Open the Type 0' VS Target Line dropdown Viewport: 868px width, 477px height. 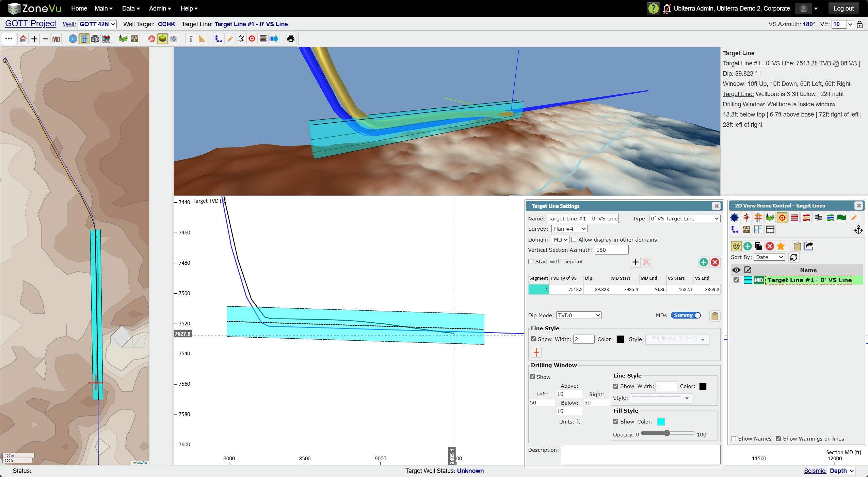tap(685, 219)
